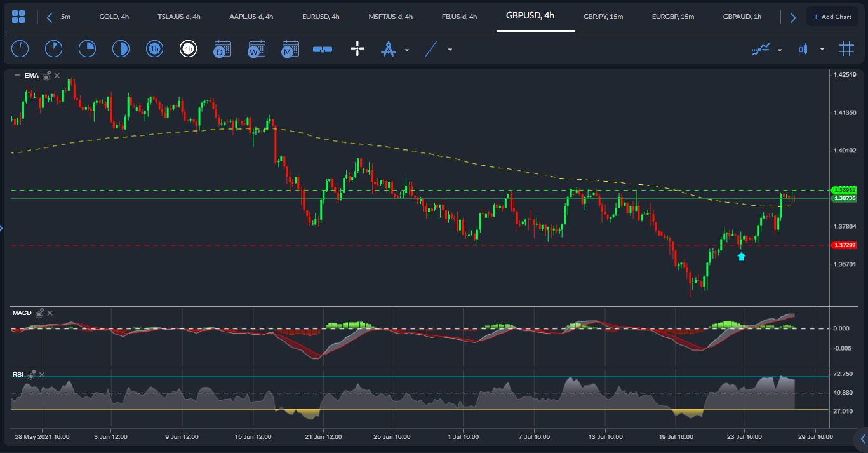Open the line tool dropdown arrow
The image size is (868, 453).
[449, 49]
